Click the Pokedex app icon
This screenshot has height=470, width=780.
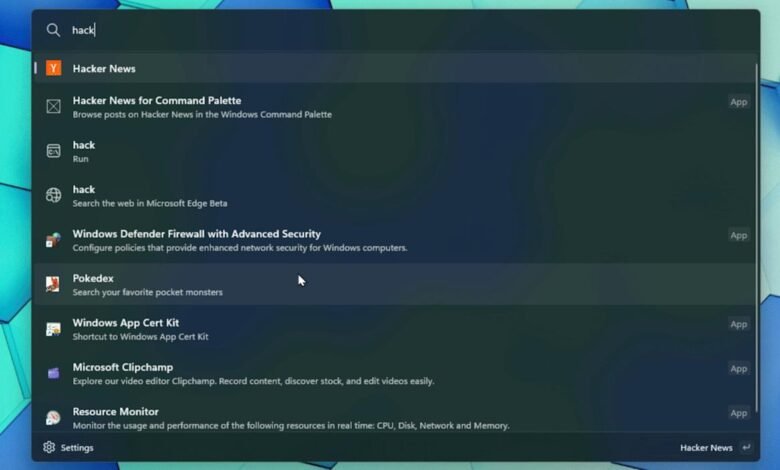point(53,284)
